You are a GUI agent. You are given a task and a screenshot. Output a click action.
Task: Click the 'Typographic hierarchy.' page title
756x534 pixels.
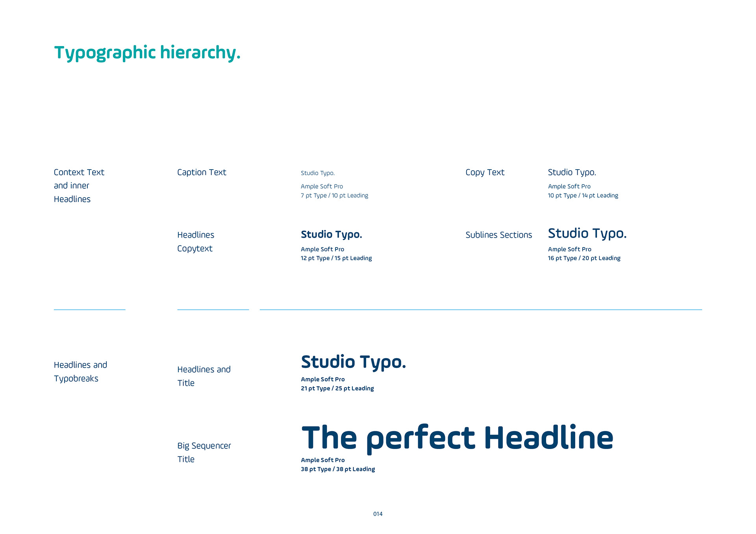(x=147, y=53)
